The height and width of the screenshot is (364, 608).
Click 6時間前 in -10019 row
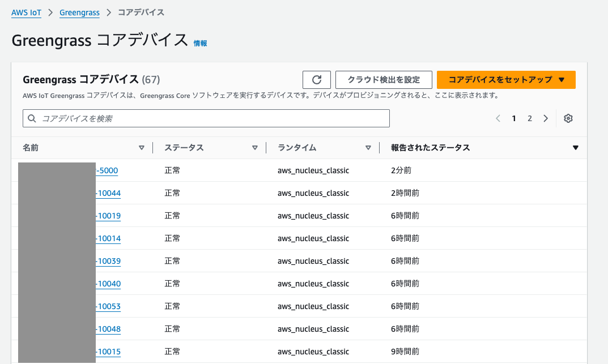[405, 216]
